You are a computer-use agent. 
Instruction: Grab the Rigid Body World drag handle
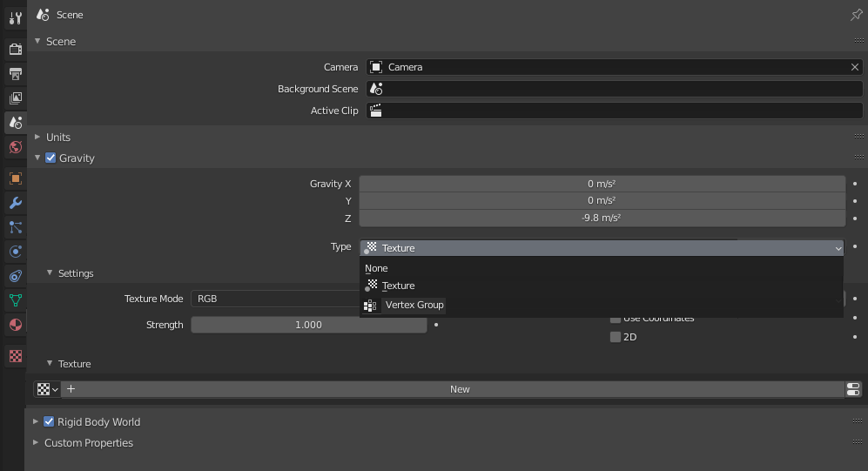coord(858,421)
